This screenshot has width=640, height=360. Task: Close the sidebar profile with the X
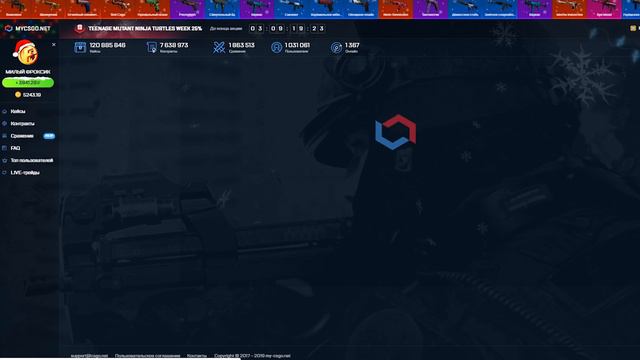click(x=54, y=44)
